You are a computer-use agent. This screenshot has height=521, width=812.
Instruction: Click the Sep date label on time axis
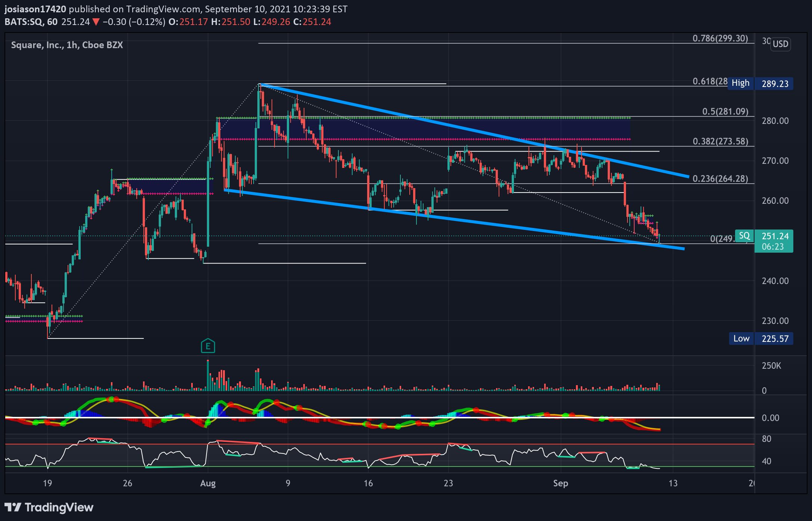pos(560,483)
